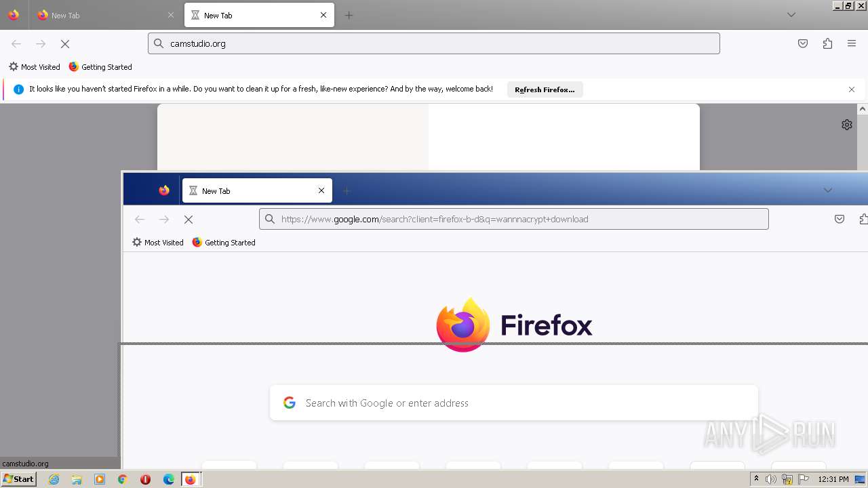
Task: Show hidden system tray icons
Action: (x=756, y=479)
